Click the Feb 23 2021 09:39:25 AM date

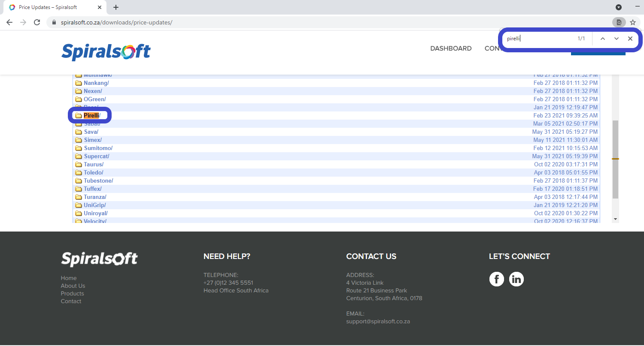565,115
